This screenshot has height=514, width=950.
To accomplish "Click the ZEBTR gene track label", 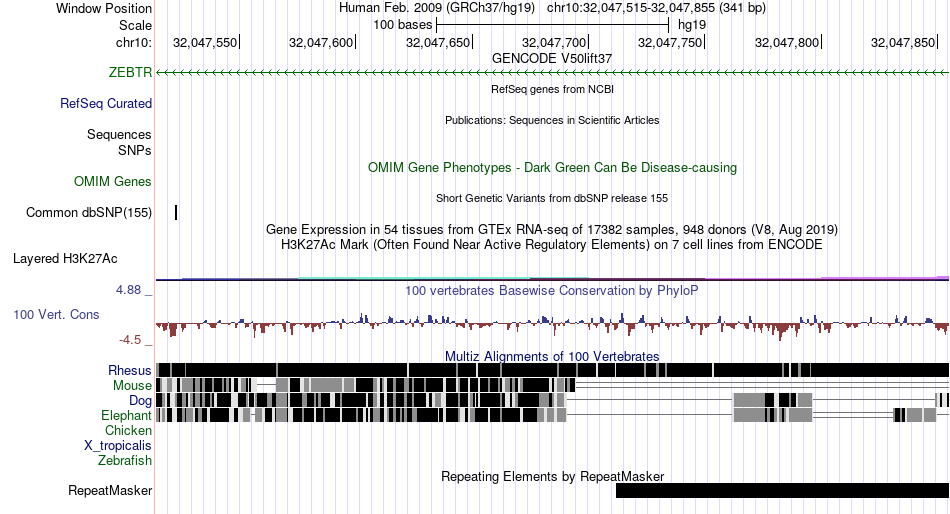I will pyautogui.click(x=130, y=72).
